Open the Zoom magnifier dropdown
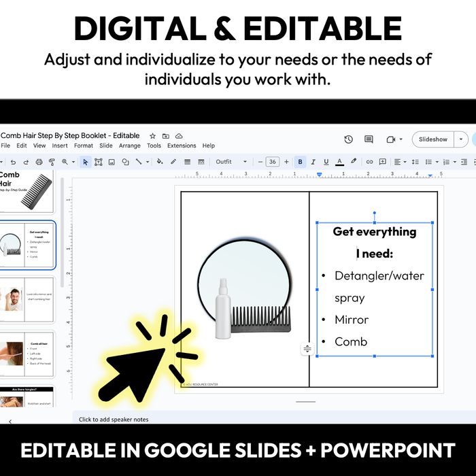This screenshot has height=476, width=476. coord(67,162)
